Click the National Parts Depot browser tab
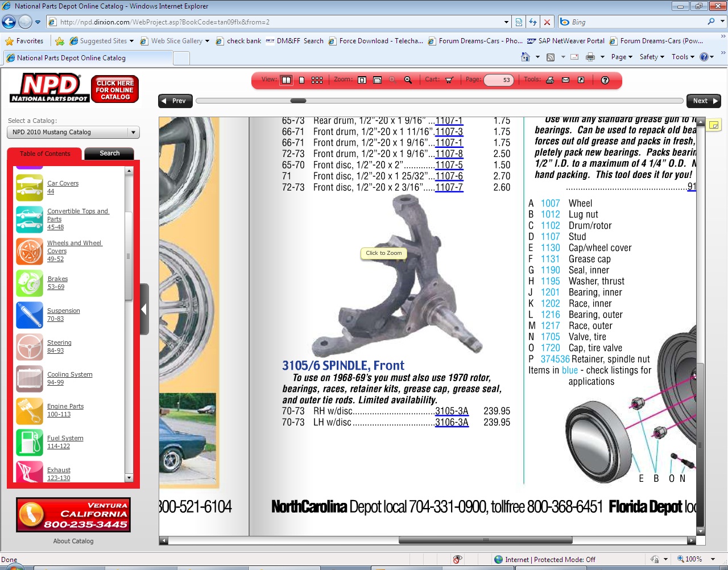This screenshot has width=728, height=570. (88, 58)
